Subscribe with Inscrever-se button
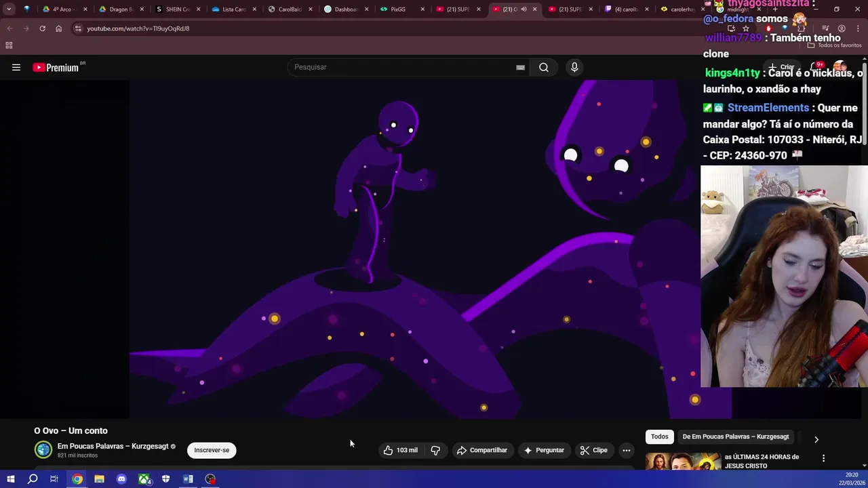Viewport: 868px width, 488px height. pyautogui.click(x=212, y=450)
